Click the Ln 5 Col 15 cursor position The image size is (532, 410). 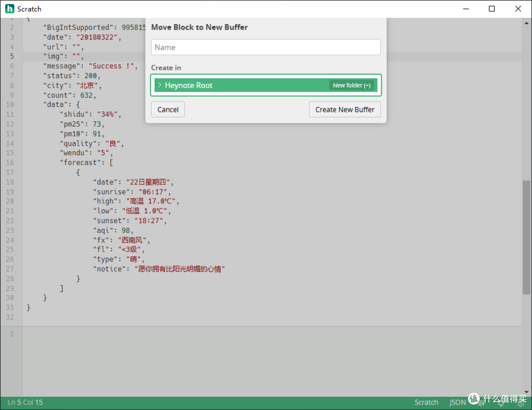(x=25, y=402)
